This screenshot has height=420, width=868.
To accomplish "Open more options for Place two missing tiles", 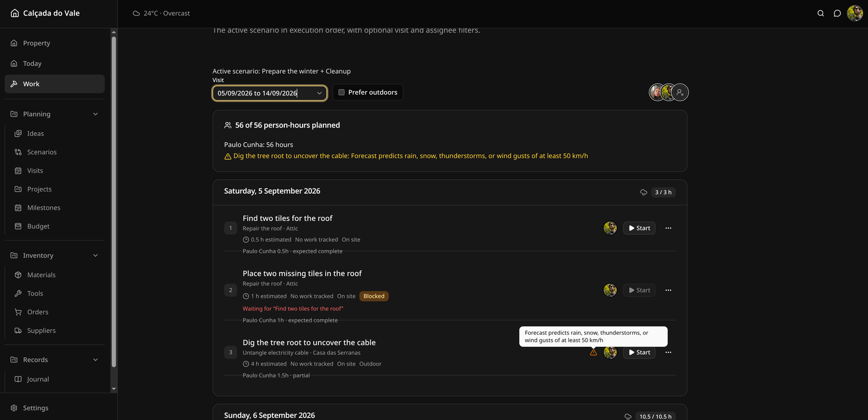I will [668, 290].
